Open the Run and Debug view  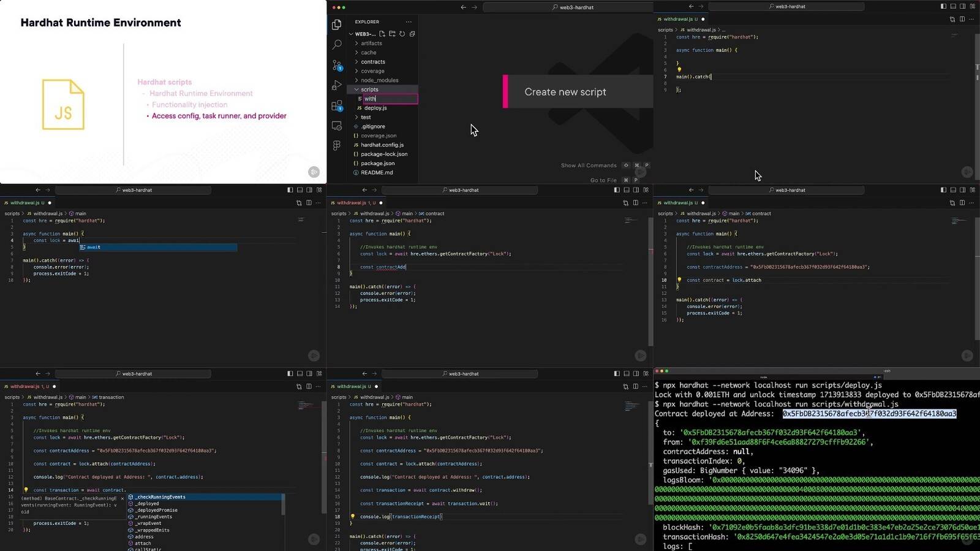(336, 85)
